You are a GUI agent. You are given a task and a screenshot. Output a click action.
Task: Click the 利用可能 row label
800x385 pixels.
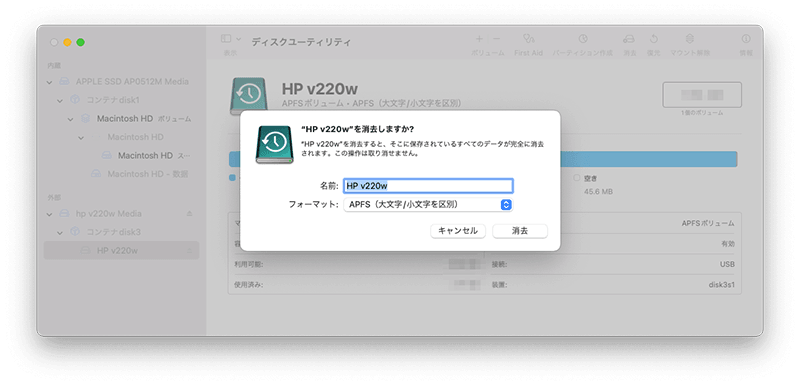[248, 265]
